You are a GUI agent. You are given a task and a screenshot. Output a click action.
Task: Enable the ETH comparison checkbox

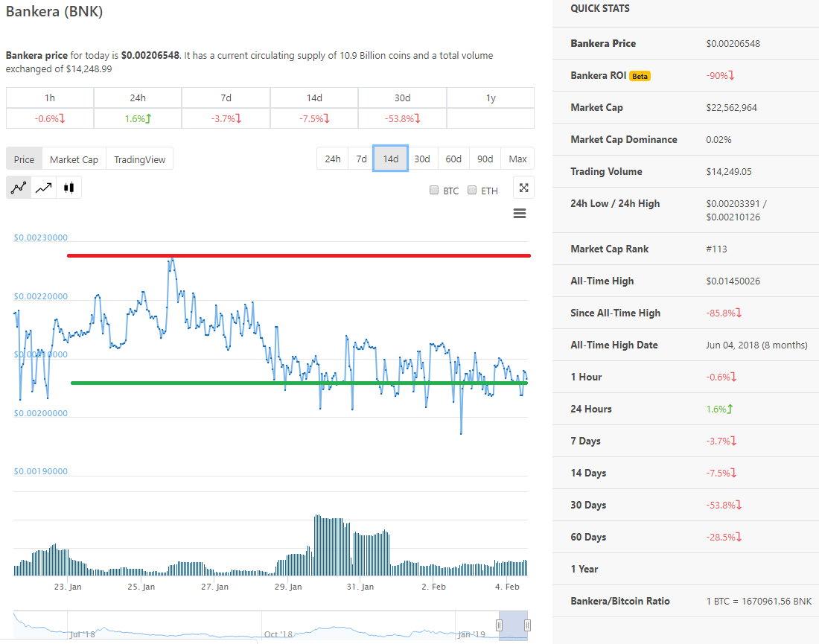[472, 190]
